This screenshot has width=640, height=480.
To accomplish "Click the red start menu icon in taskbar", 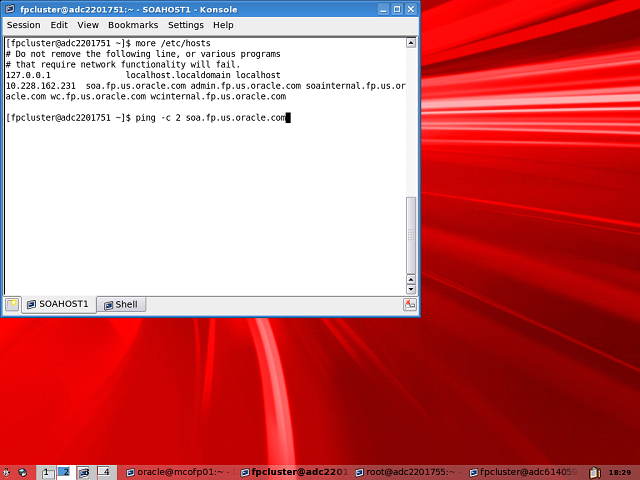I will coord(7,472).
